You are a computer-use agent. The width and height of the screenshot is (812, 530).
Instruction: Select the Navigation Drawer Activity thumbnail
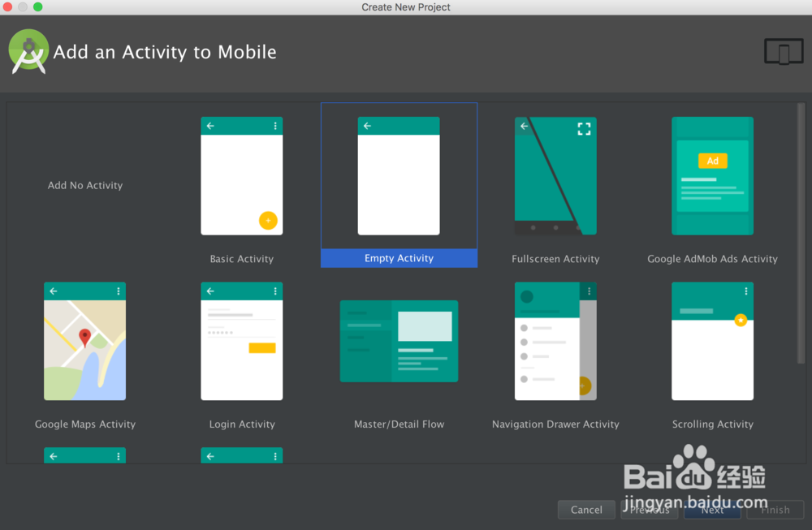click(555, 341)
